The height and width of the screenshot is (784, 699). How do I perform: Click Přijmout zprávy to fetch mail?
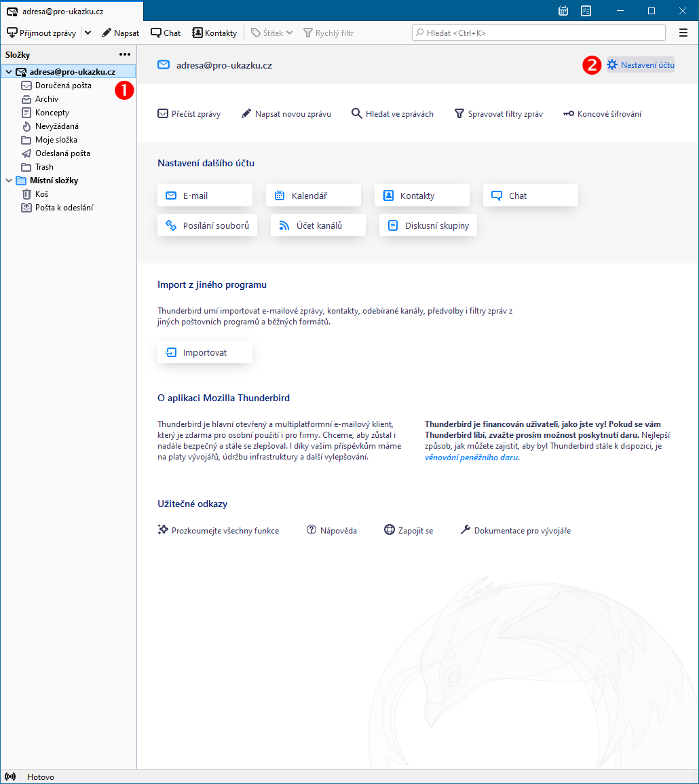[x=41, y=33]
